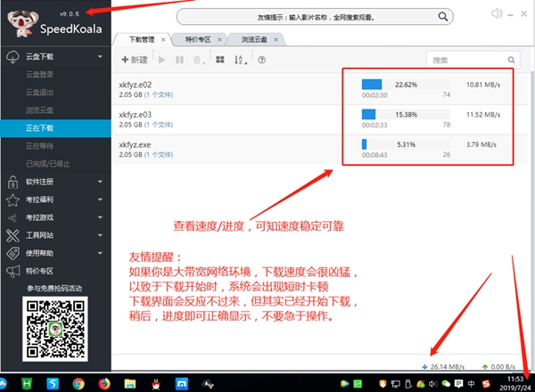
Task: Select 正在等待 in the sidebar
Action: pyautogui.click(x=40, y=146)
